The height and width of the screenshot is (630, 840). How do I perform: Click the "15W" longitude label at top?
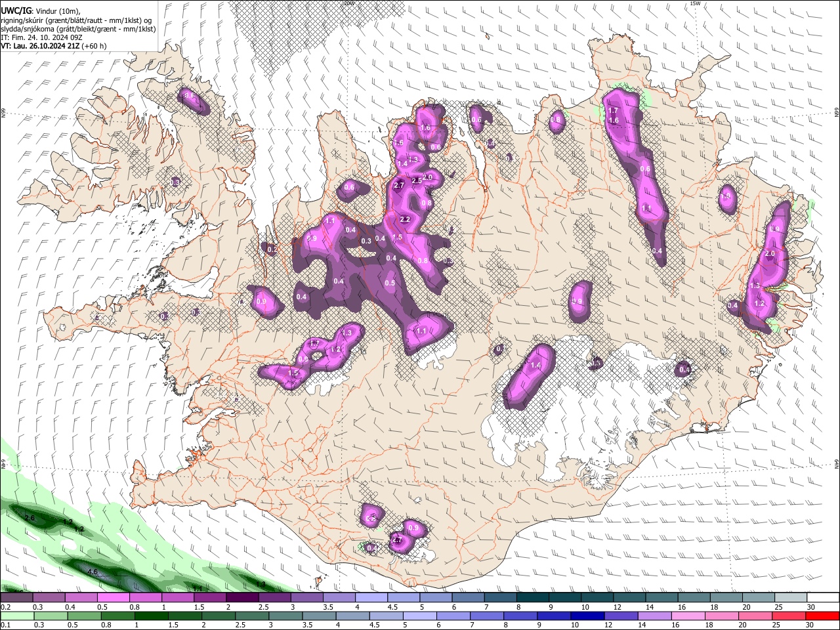click(x=696, y=3)
